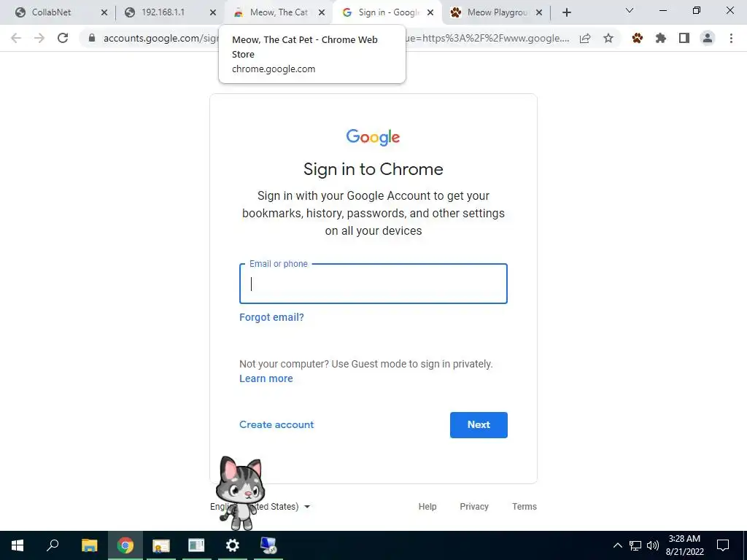This screenshot has width=747, height=560.
Task: Open the File Explorer taskbar icon
Action: point(89,545)
